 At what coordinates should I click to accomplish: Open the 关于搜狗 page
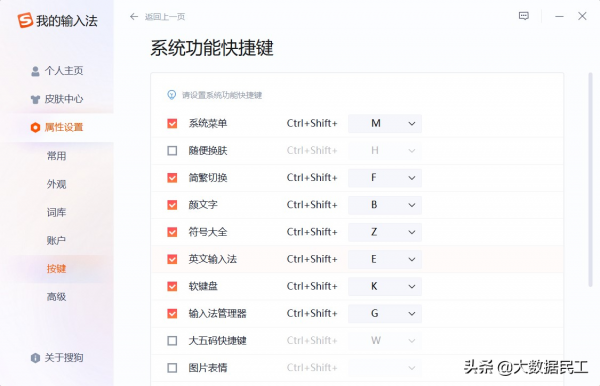pos(57,358)
